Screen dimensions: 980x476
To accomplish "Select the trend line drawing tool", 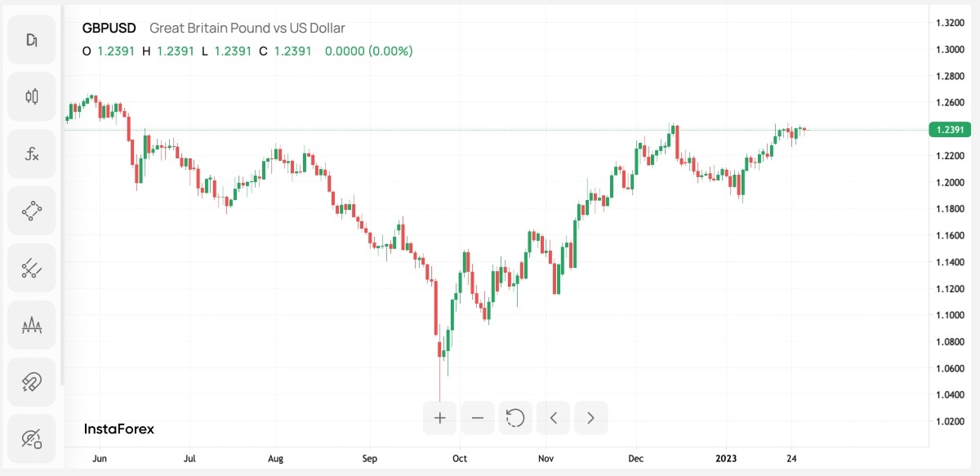I will tap(32, 268).
